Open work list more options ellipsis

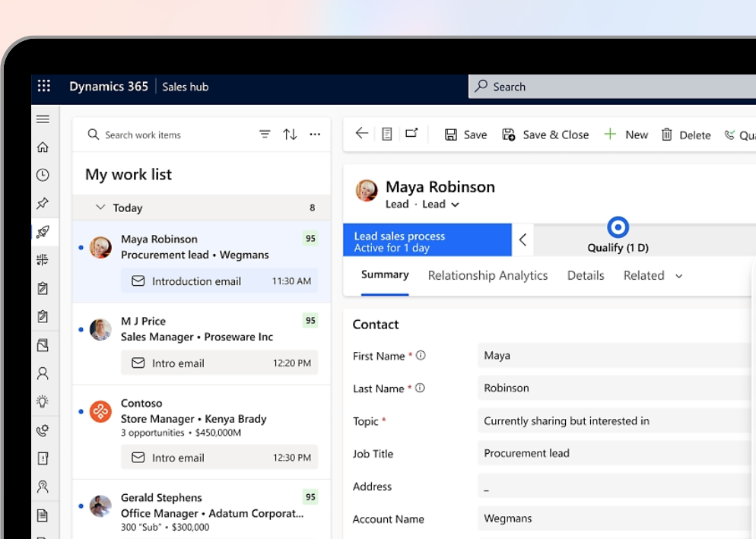pos(315,135)
